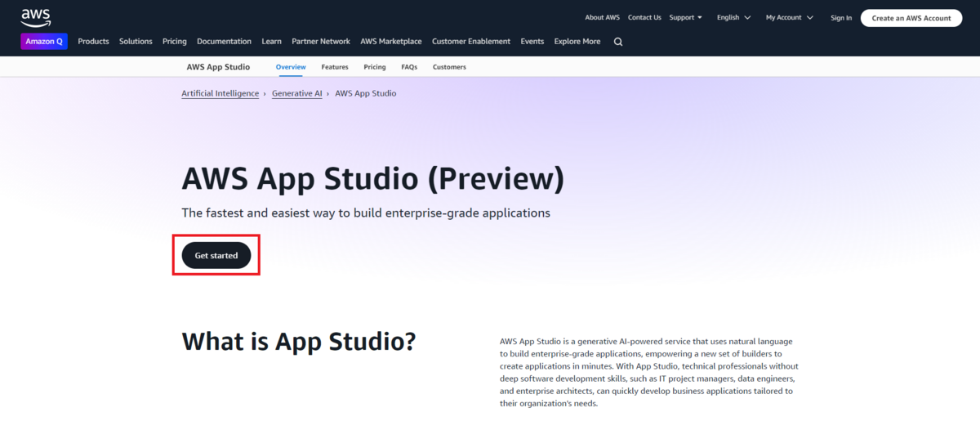
Task: Open the Documentation menu
Action: tap(225, 42)
